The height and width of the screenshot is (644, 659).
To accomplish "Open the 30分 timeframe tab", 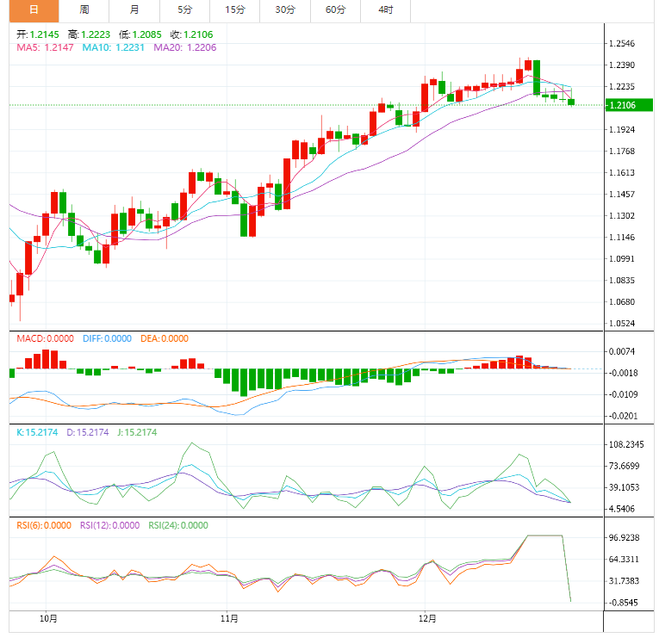I will pos(285,10).
